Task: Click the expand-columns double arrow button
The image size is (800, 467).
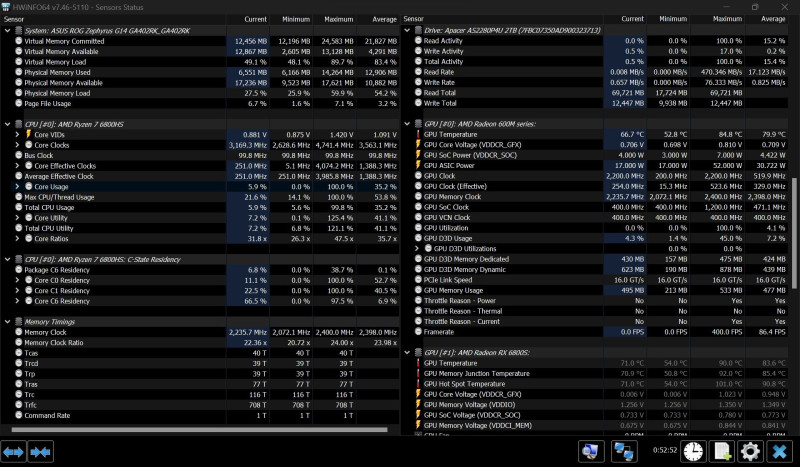Action: point(13,452)
